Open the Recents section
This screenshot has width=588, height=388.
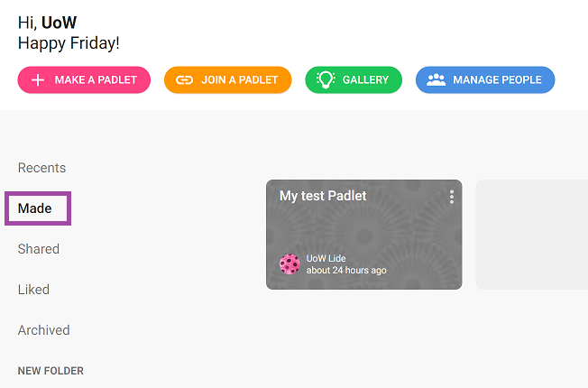[42, 168]
